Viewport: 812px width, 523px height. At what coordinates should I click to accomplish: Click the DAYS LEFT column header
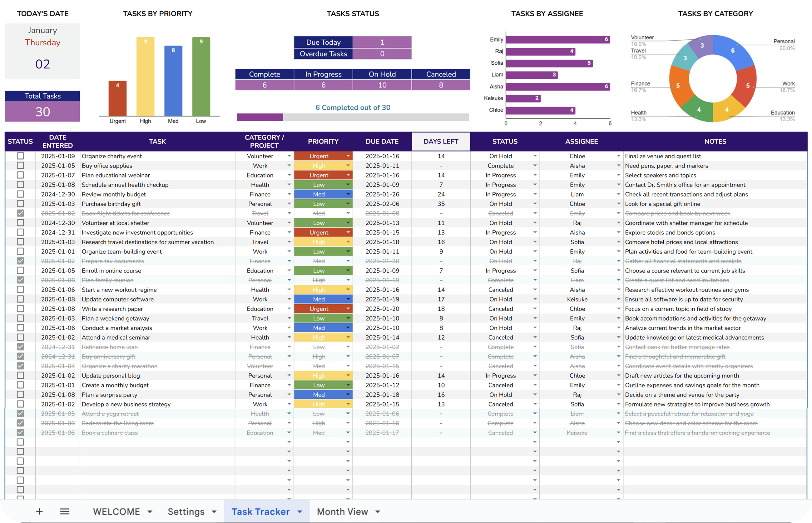coord(441,142)
